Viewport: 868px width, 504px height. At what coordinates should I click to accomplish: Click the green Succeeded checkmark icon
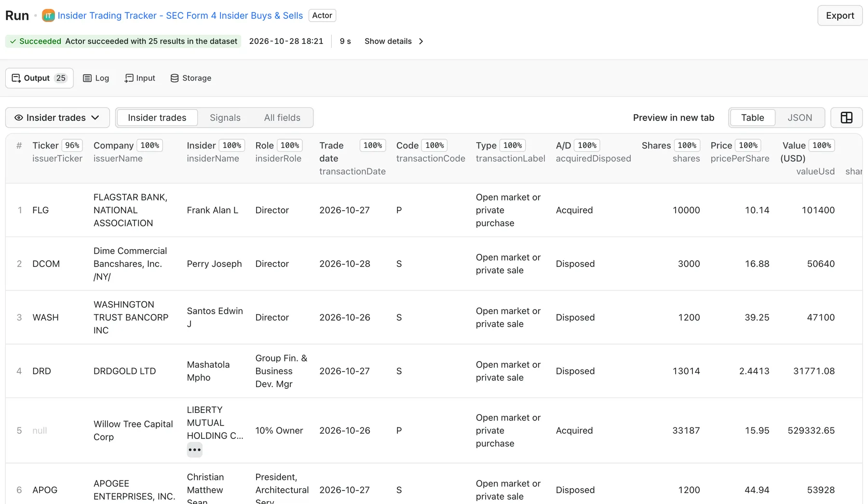tap(13, 41)
